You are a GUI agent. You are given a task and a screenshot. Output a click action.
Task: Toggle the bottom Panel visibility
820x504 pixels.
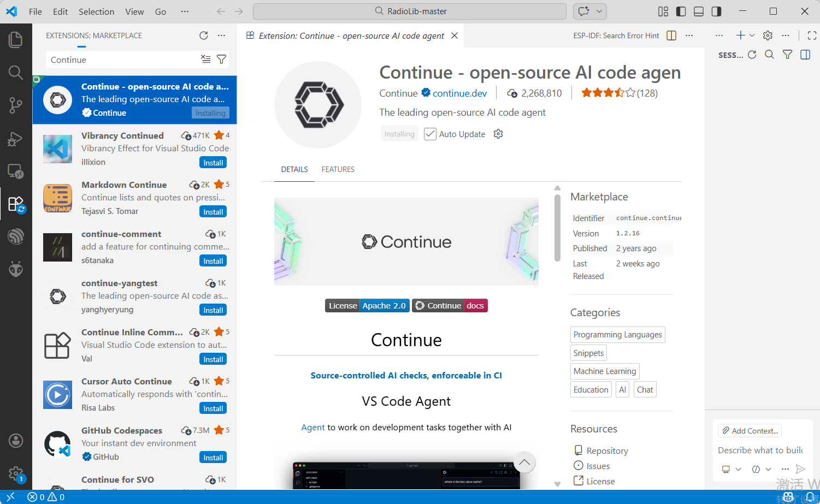699,11
